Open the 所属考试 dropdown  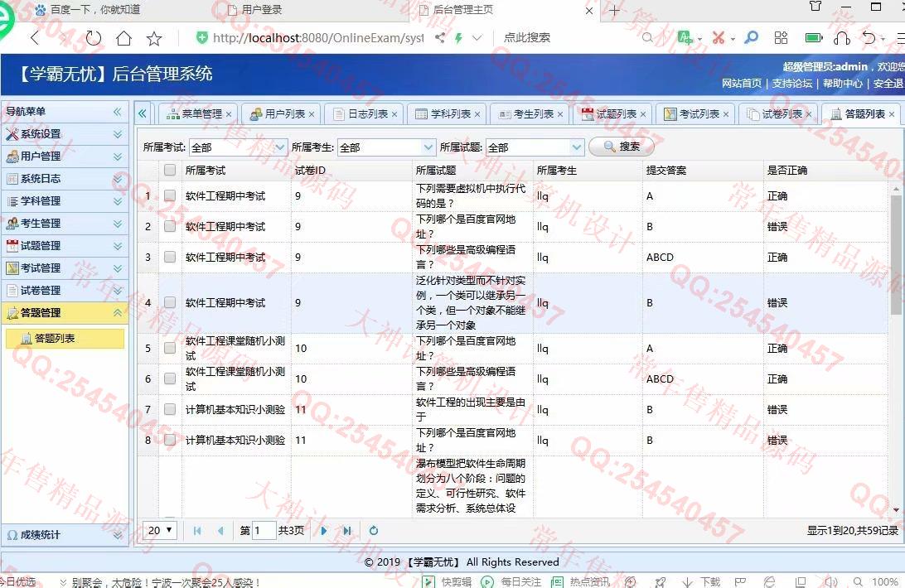pyautogui.click(x=280, y=147)
